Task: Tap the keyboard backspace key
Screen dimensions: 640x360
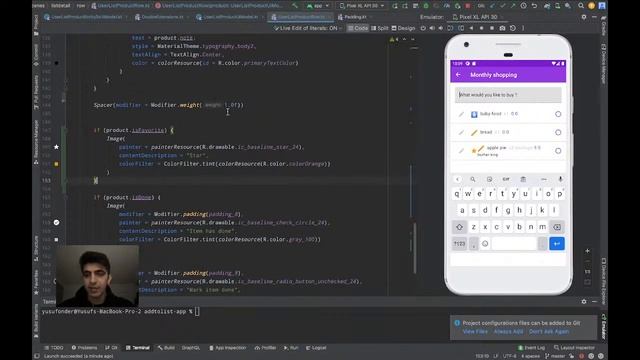Action: coord(557,227)
